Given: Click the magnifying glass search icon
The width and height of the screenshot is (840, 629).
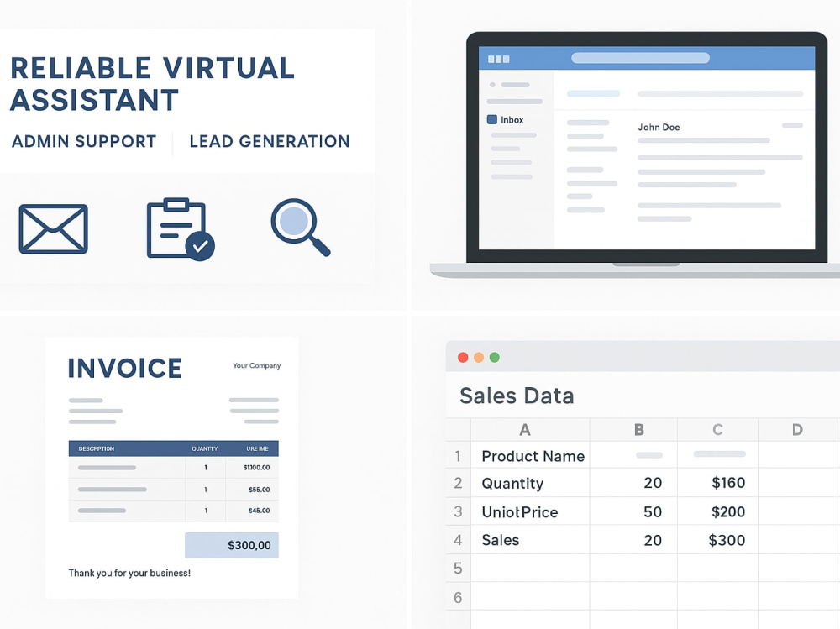Looking at the screenshot, I should 300,228.
